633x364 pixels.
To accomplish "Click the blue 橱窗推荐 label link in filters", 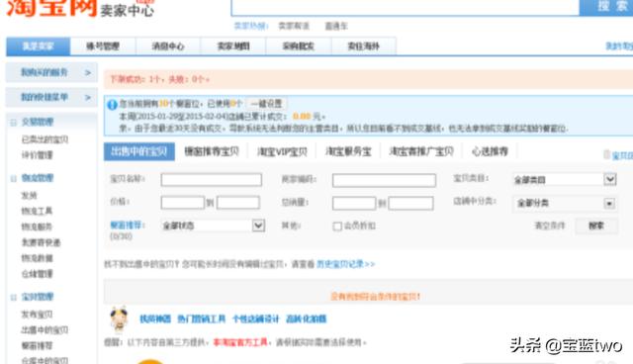I will click(128, 226).
